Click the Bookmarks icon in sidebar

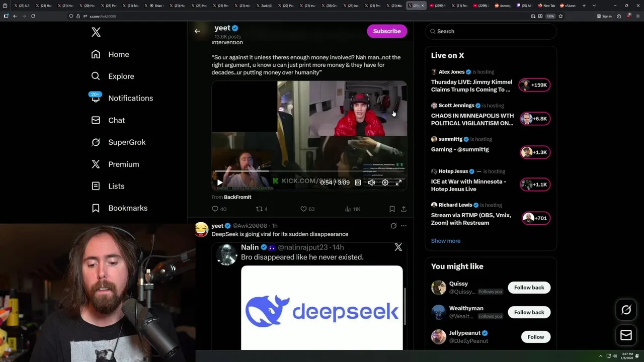pos(96,208)
